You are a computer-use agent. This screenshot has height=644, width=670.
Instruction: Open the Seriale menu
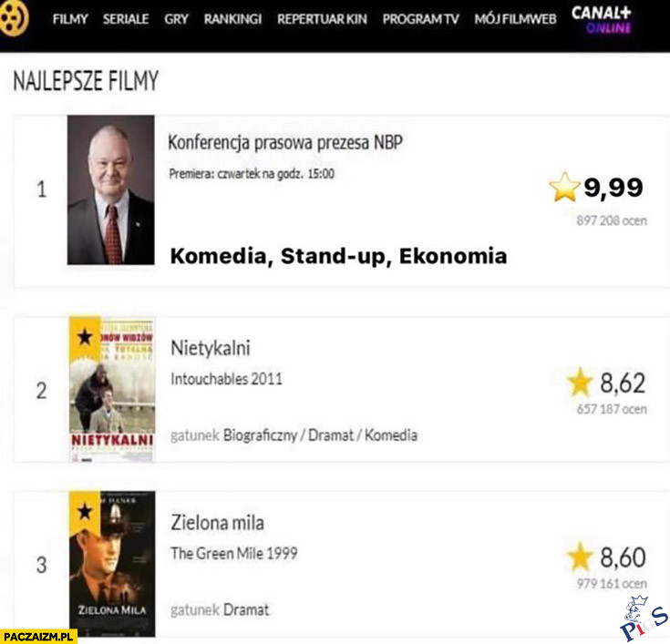point(126,19)
